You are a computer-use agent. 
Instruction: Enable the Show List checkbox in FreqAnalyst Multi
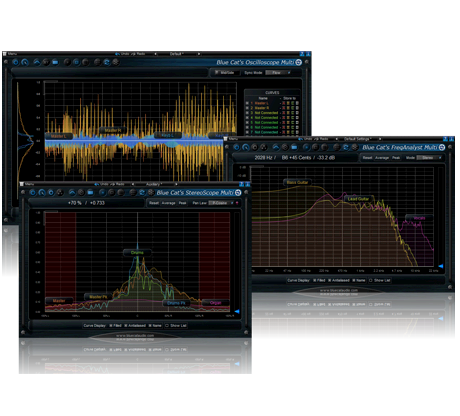[371, 280]
